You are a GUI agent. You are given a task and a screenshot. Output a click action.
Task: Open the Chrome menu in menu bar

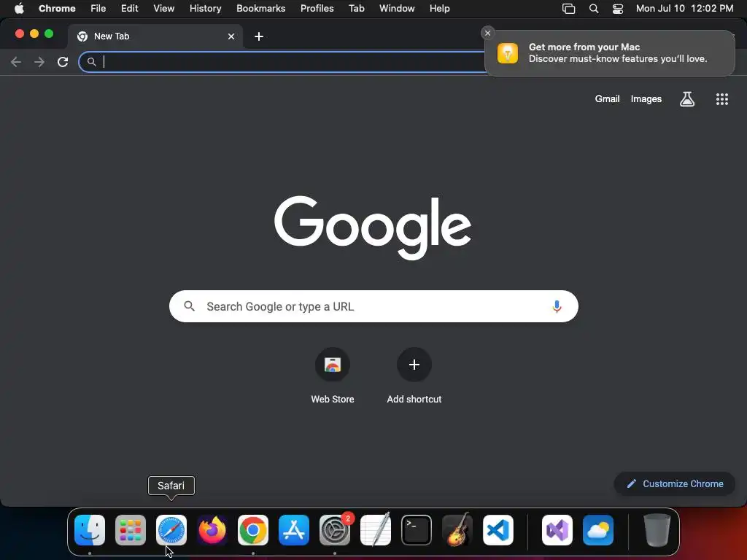coord(57,9)
